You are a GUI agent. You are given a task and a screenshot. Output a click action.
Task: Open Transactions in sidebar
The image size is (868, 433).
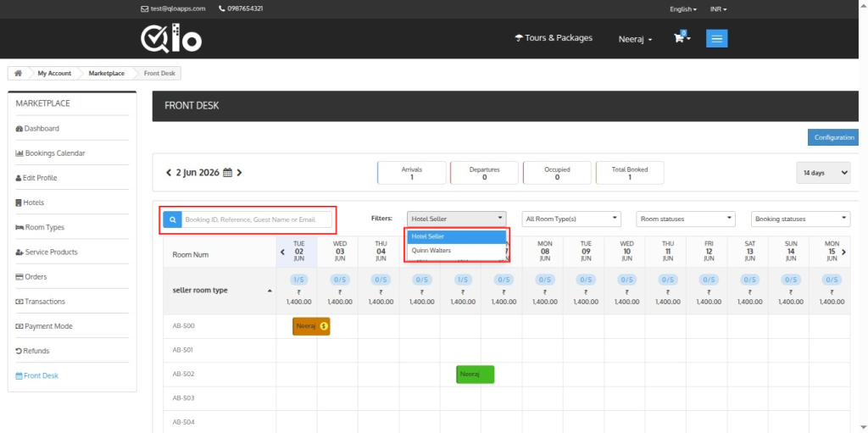[40, 302]
